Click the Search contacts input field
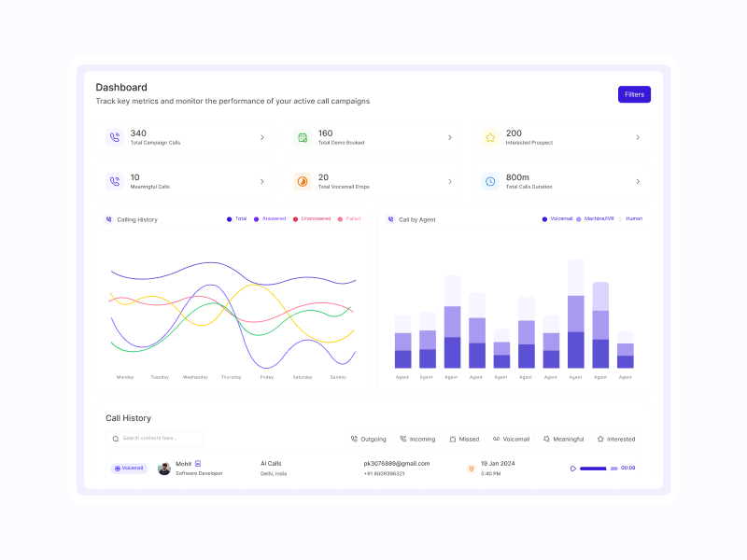 point(155,438)
